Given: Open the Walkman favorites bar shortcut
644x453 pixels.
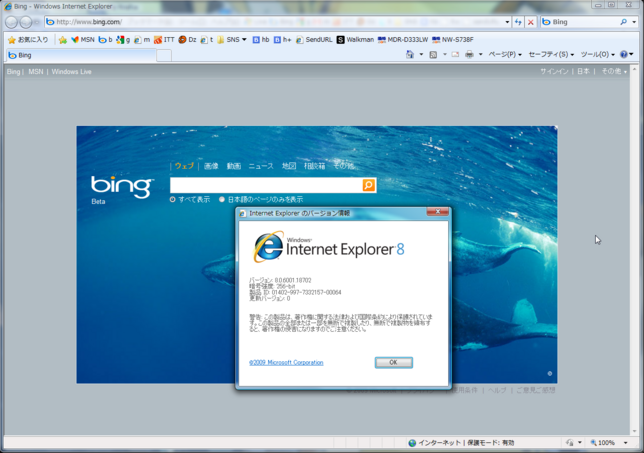Looking at the screenshot, I should coord(355,40).
